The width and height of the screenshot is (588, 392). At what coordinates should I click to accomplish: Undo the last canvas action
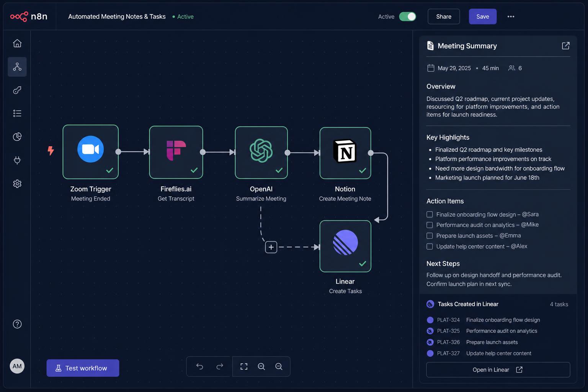pyautogui.click(x=199, y=366)
